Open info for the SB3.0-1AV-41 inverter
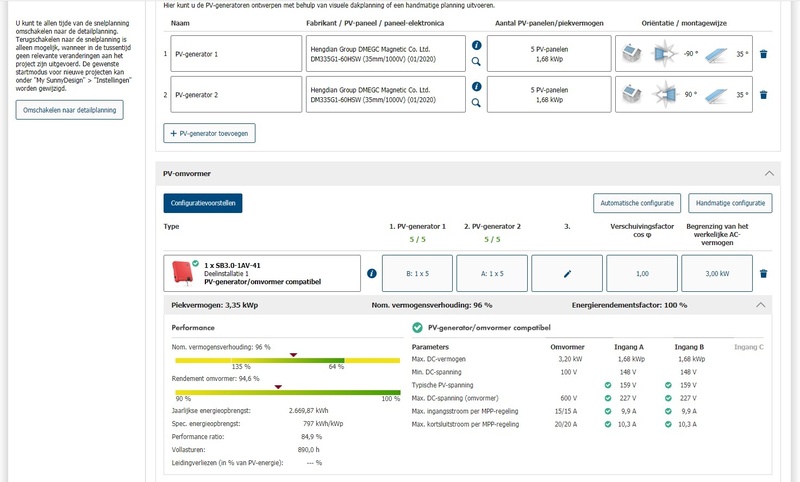This screenshot has width=800, height=482. coord(371,273)
